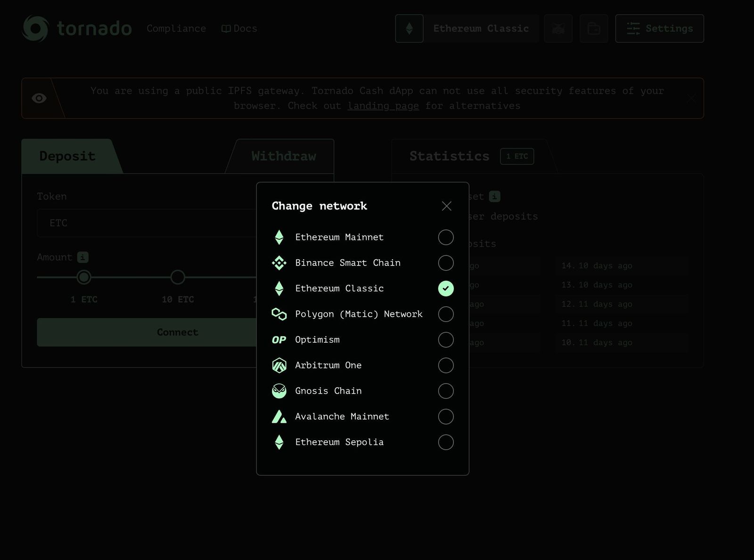This screenshot has width=754, height=560.
Task: Click the fox wallet icon in header
Action: pyautogui.click(x=558, y=29)
